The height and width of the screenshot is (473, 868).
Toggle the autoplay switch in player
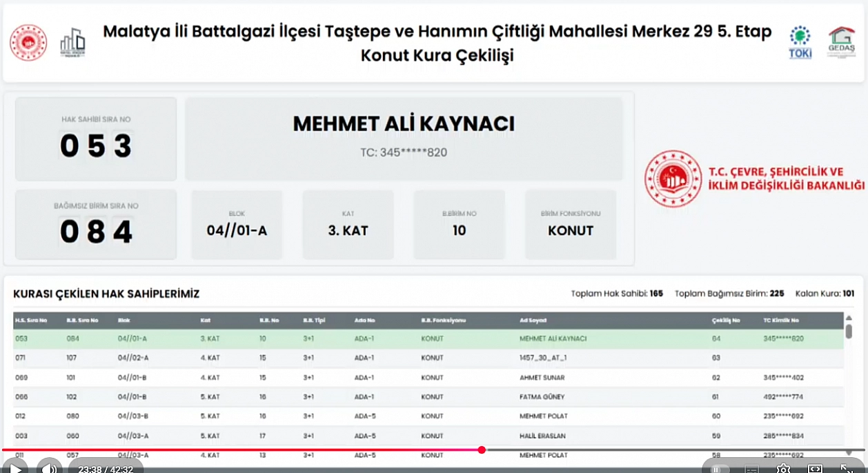pyautogui.click(x=719, y=469)
